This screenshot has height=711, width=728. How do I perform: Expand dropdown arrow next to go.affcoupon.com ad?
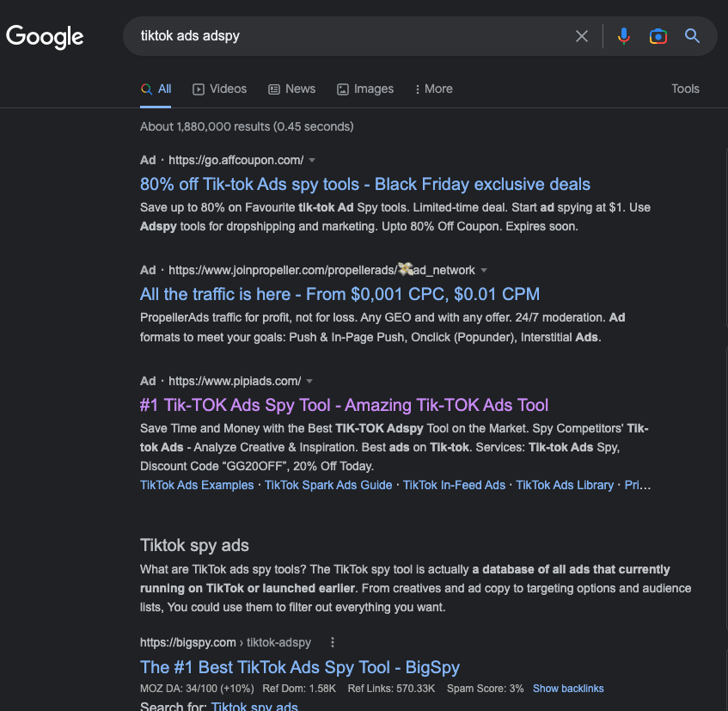click(x=312, y=160)
